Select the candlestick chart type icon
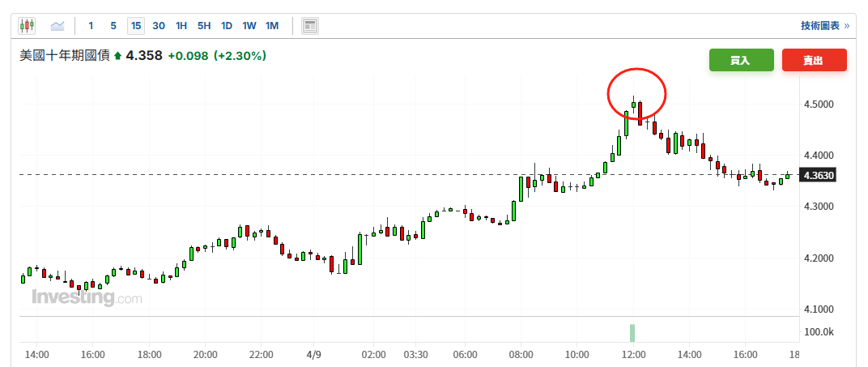Screen dimensions: 868x367 click(x=28, y=26)
